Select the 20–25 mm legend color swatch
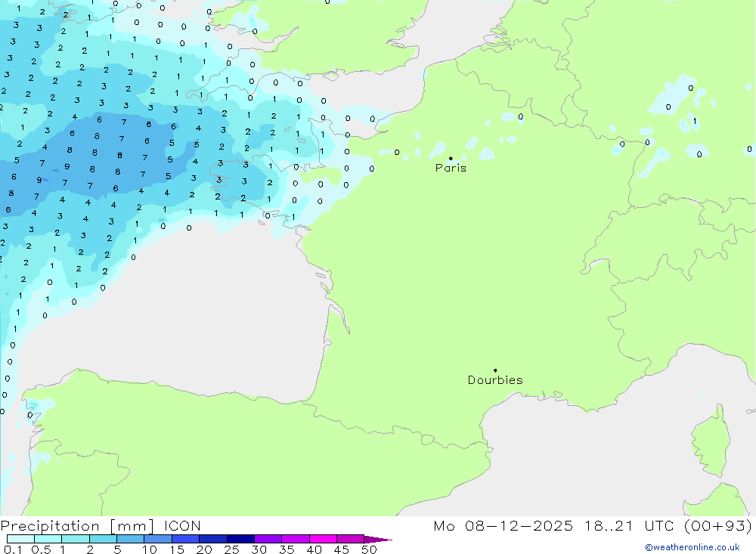The image size is (756, 554). (213, 539)
